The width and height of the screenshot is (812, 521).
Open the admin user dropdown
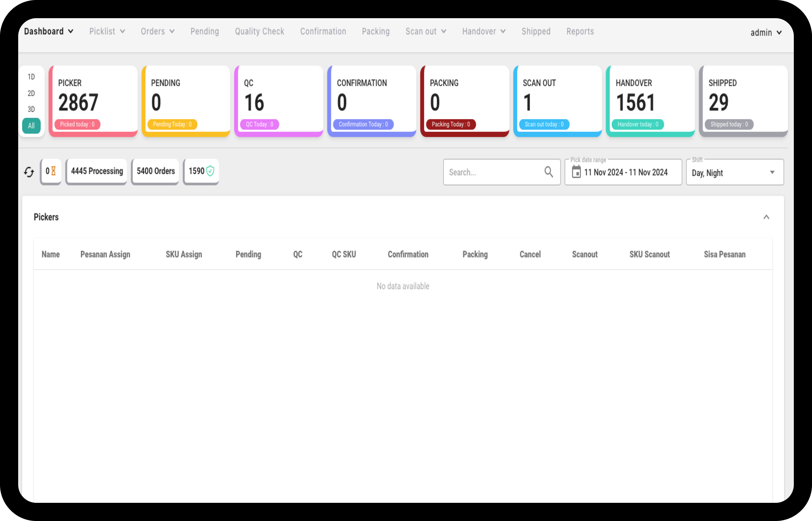pos(766,32)
